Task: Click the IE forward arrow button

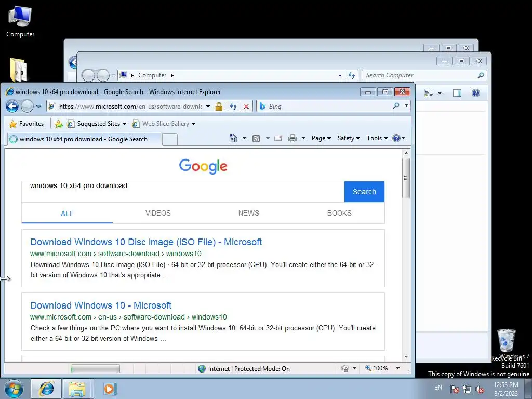Action: [x=27, y=106]
